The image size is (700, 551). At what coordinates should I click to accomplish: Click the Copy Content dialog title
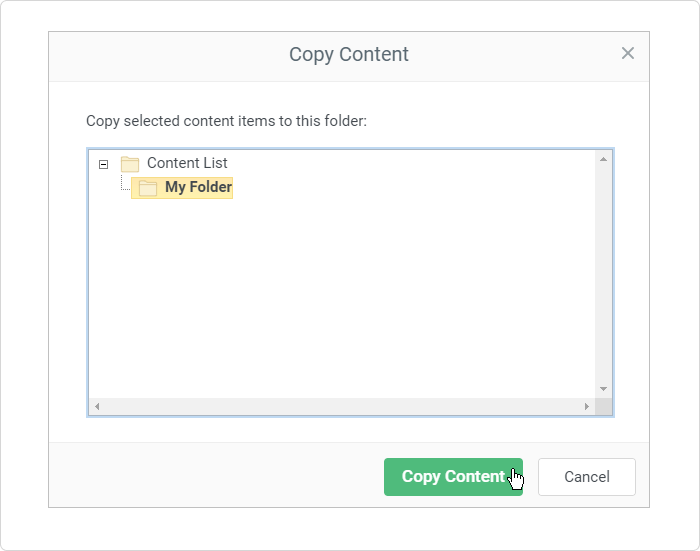pyautogui.click(x=349, y=54)
